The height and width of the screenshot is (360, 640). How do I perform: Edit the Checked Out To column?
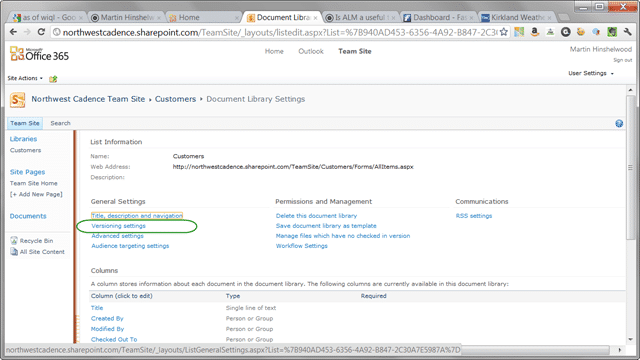pyautogui.click(x=114, y=340)
